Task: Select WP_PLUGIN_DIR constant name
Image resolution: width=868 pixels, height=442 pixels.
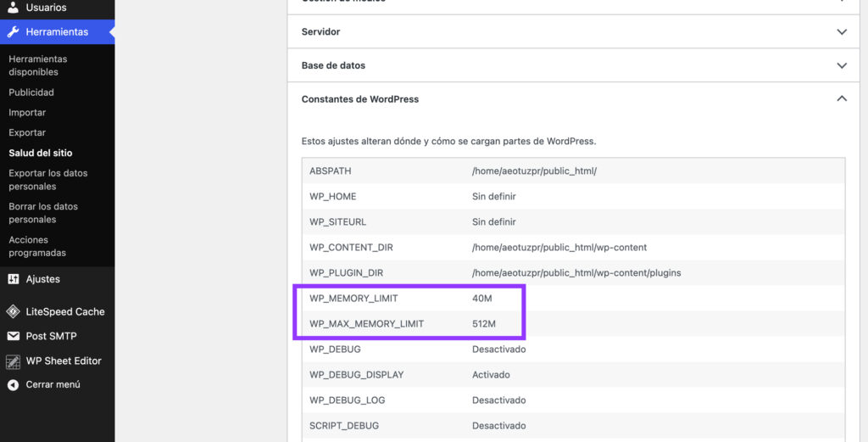Action: [x=346, y=273]
